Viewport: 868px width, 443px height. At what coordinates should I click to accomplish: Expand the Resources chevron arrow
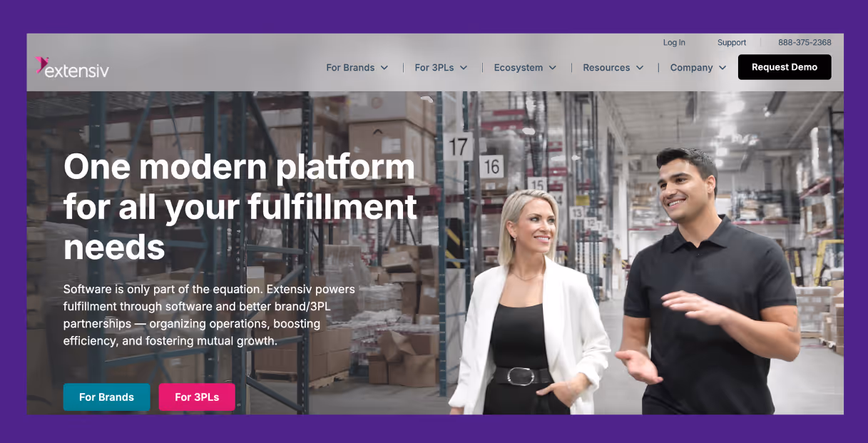click(640, 68)
